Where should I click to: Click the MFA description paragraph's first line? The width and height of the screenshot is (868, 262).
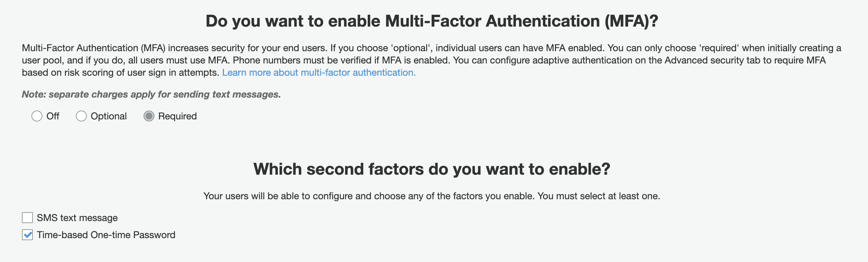click(432, 48)
